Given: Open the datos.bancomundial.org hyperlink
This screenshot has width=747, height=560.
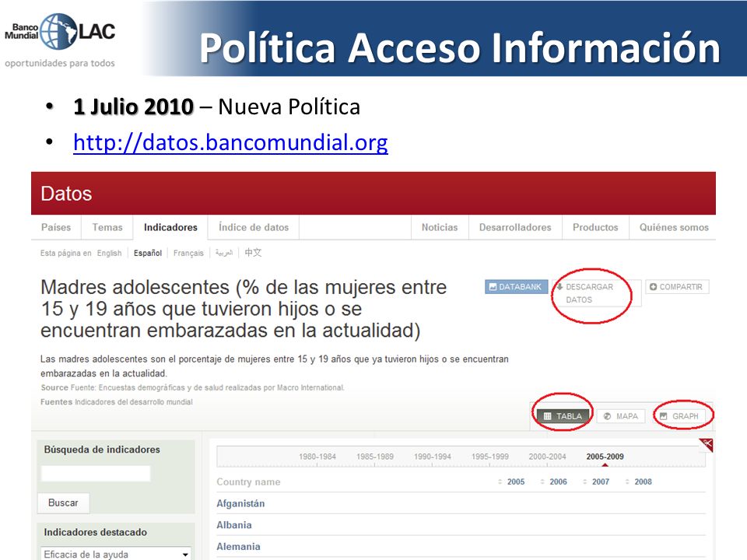Looking at the screenshot, I should click(230, 142).
